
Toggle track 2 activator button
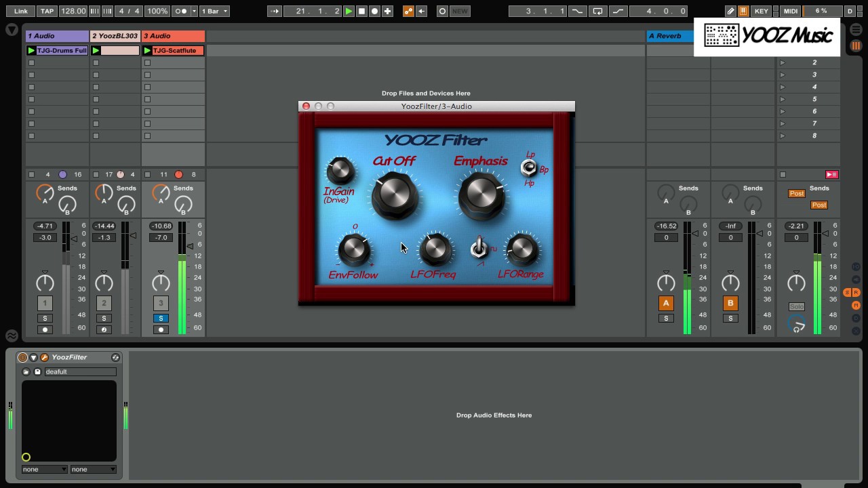point(104,303)
